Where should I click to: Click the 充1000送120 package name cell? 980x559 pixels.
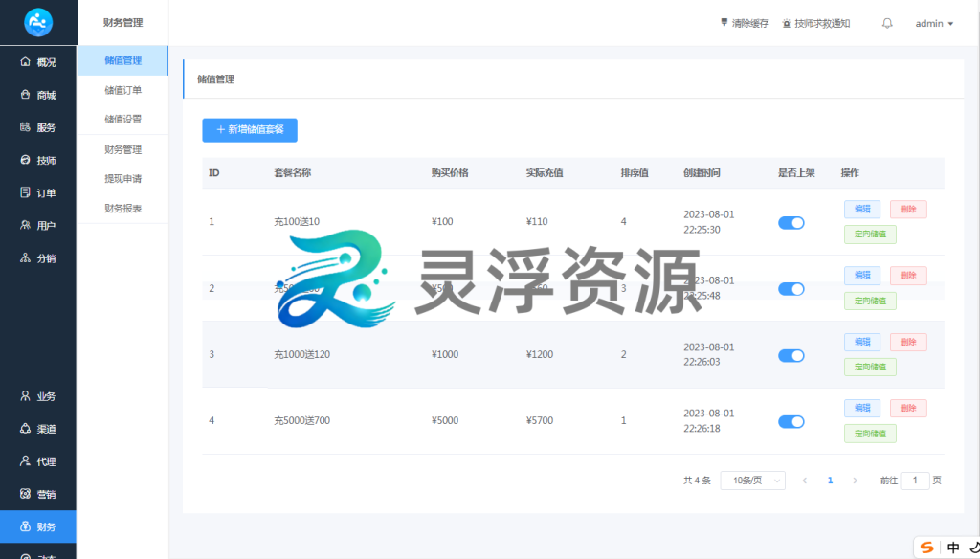click(301, 354)
